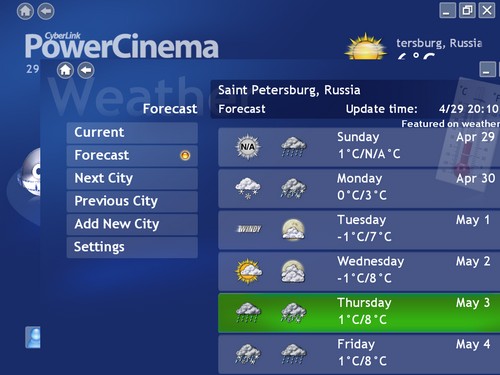500x375 pixels.
Task: Click the snow cloud day icon for Monday
Action: tap(248, 189)
